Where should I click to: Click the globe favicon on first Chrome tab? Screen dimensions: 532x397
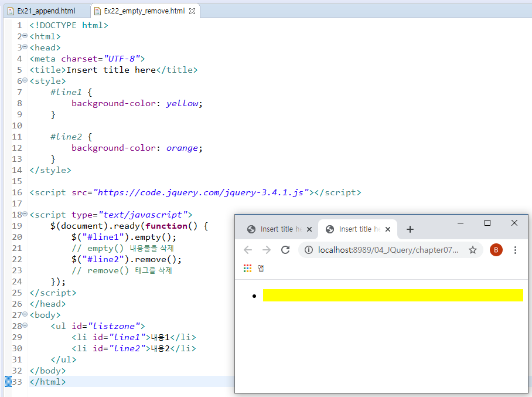(x=251, y=229)
